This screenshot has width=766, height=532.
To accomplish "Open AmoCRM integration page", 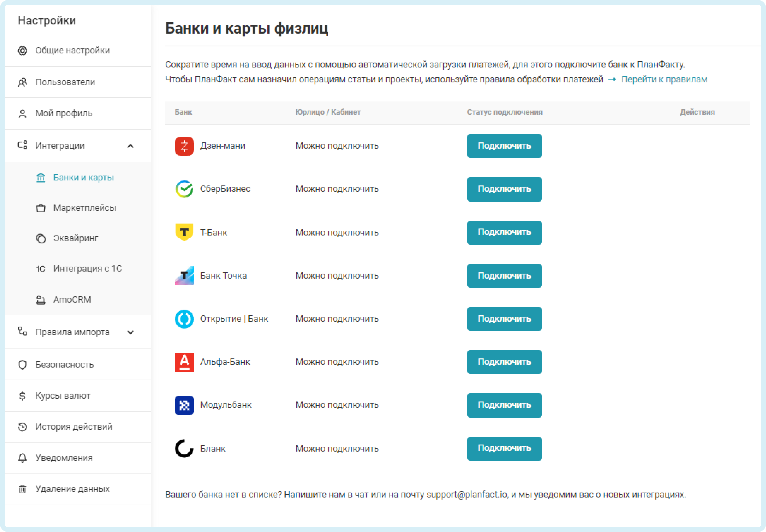I will [78, 300].
